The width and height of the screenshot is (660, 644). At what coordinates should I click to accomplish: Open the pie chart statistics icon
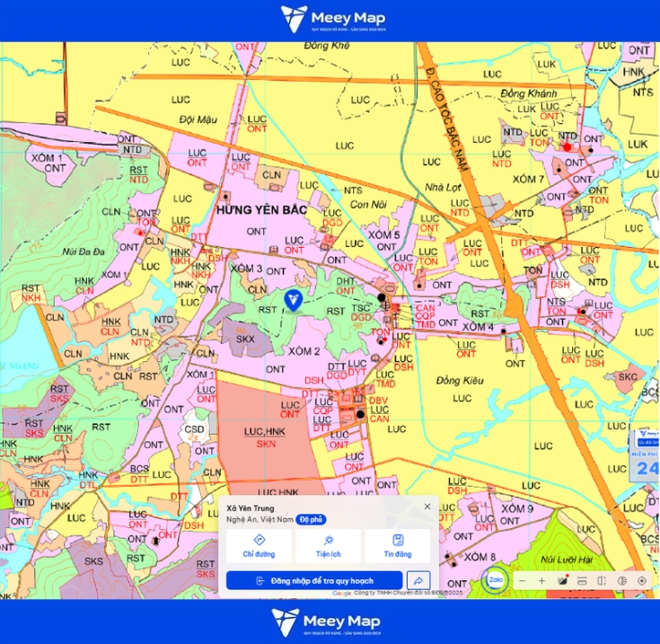tap(621, 581)
